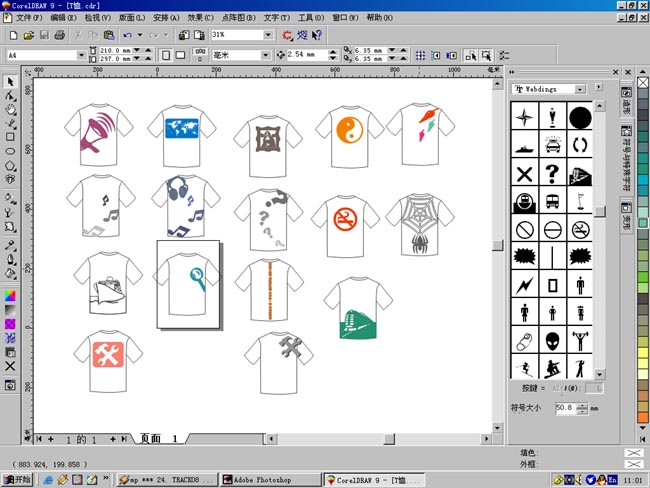Click the What's This help icon
Viewport: 650px width, 488px height.
(317, 35)
